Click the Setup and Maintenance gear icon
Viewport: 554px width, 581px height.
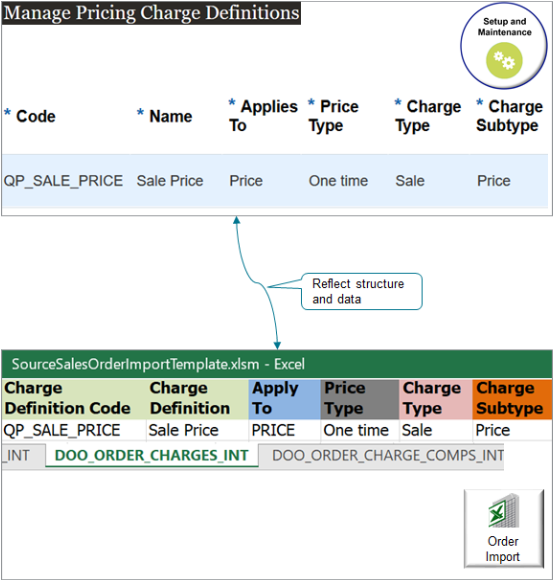click(x=504, y=60)
